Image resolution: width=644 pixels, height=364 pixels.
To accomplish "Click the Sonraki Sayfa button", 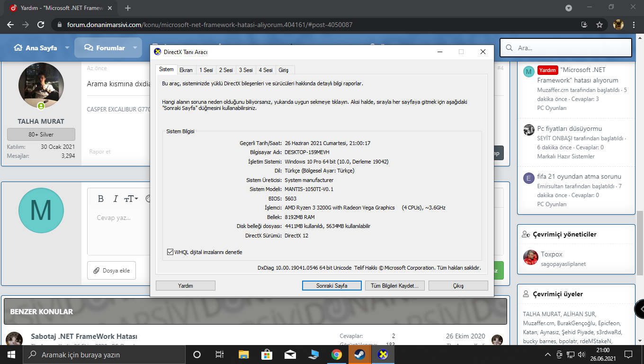I will (332, 286).
